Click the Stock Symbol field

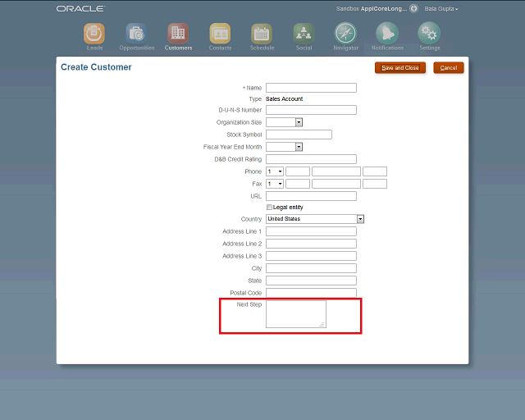tap(299, 135)
